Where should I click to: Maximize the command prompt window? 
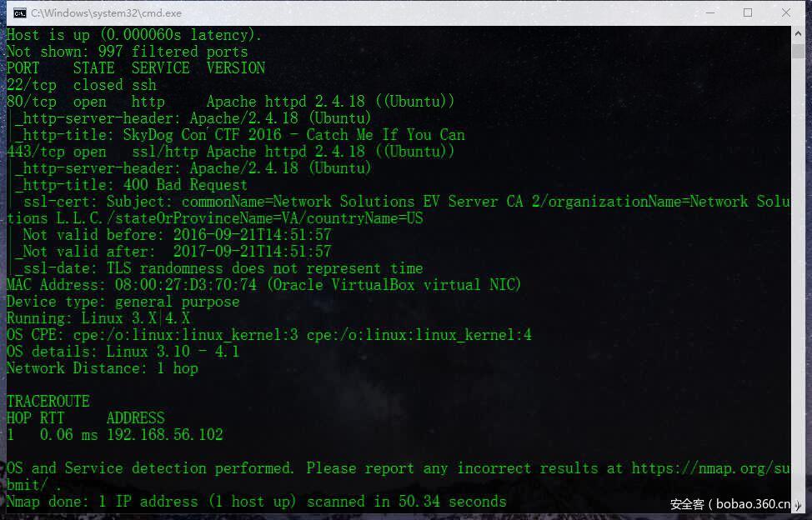pyautogui.click(x=748, y=12)
